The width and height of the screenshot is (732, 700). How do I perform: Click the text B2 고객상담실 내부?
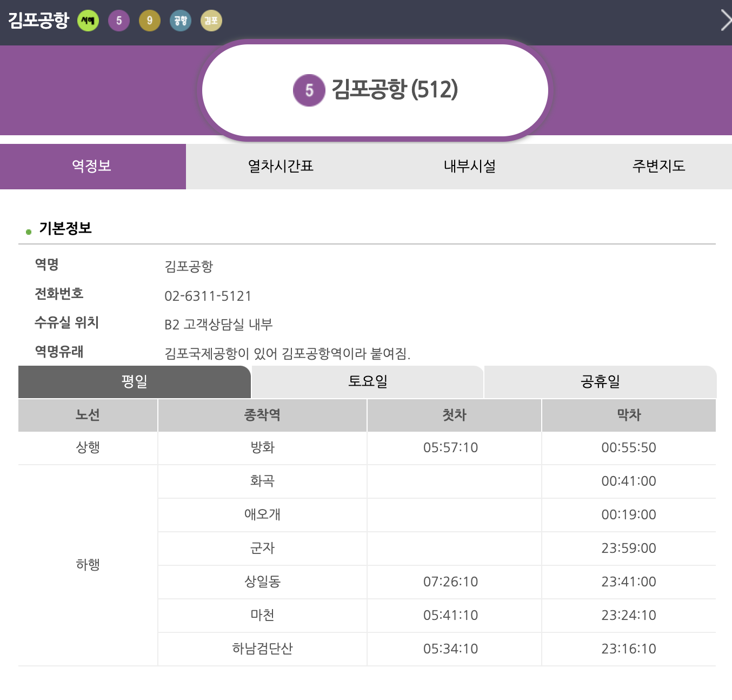click(x=218, y=325)
